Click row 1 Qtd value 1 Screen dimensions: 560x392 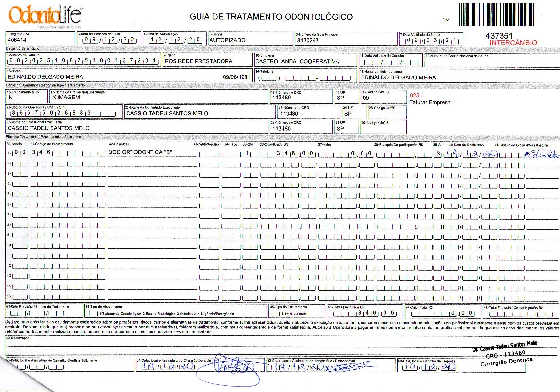(x=248, y=153)
